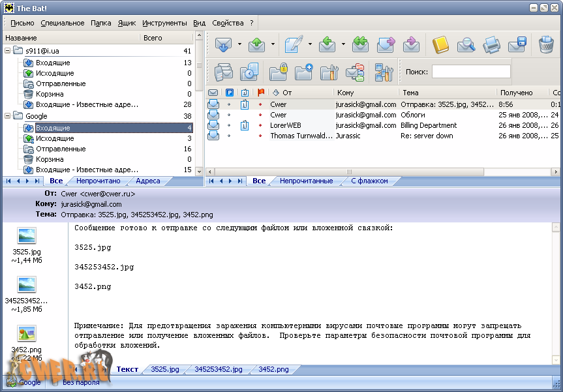The image size is (563, 392).
Task: Select the 345253452 attachment thumbnail
Action: pos(27,285)
